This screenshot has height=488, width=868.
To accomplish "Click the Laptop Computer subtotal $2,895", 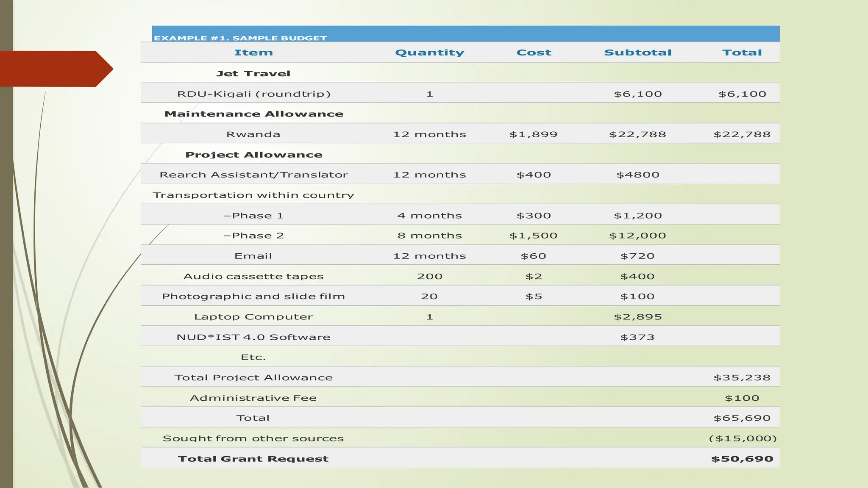I will (637, 316).
